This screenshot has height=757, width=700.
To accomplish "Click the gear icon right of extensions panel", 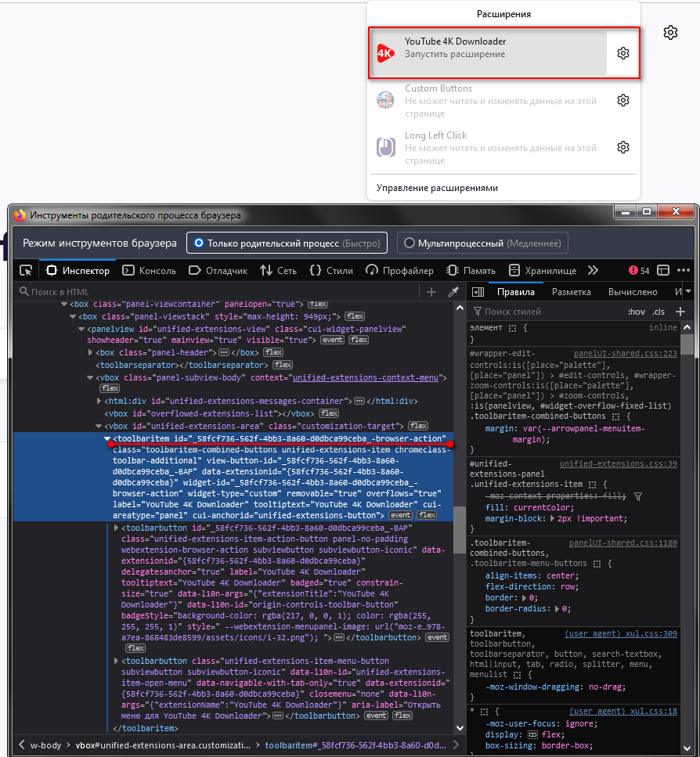I will coord(670,33).
